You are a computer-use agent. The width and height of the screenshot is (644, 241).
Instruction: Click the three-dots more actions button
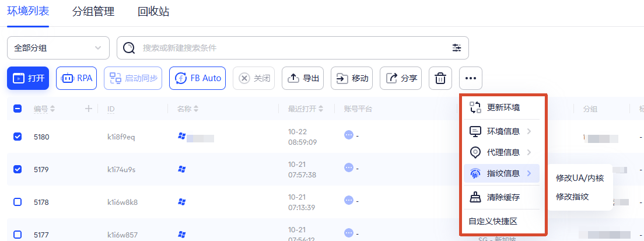pos(471,78)
